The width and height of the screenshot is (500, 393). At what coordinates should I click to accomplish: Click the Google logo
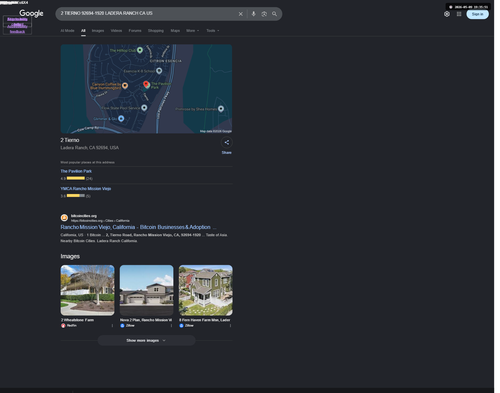[31, 13]
